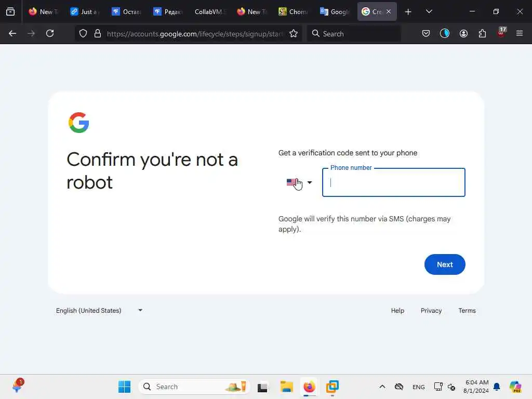Open a new tab with plus button
Viewport: 532px width, 399px height.
coord(408,12)
